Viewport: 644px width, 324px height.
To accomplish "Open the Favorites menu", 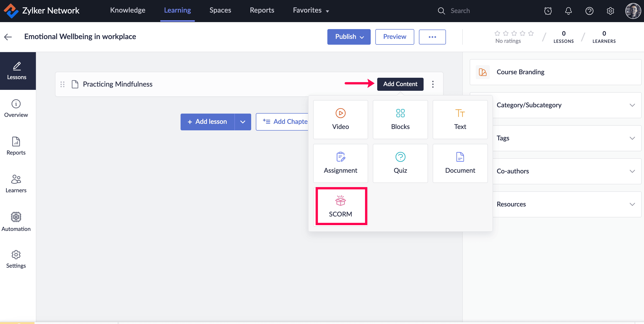I will click(x=311, y=10).
